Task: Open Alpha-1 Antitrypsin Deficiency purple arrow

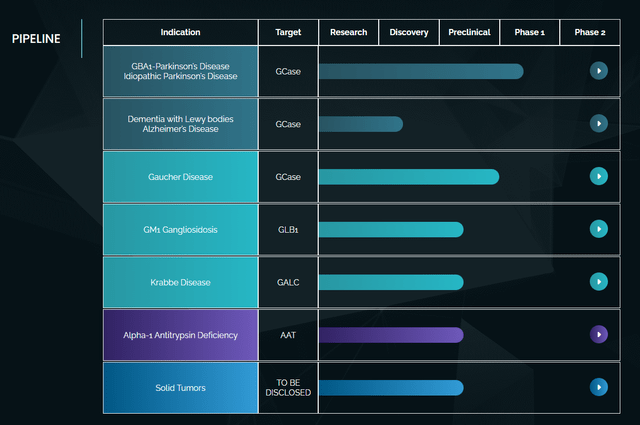Action: tap(598, 334)
